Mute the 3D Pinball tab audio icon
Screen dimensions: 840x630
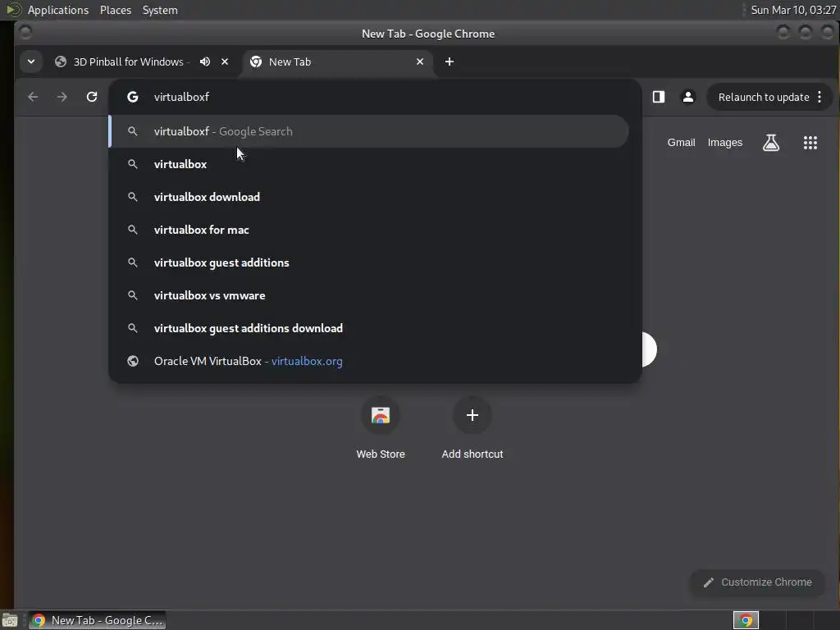click(204, 62)
